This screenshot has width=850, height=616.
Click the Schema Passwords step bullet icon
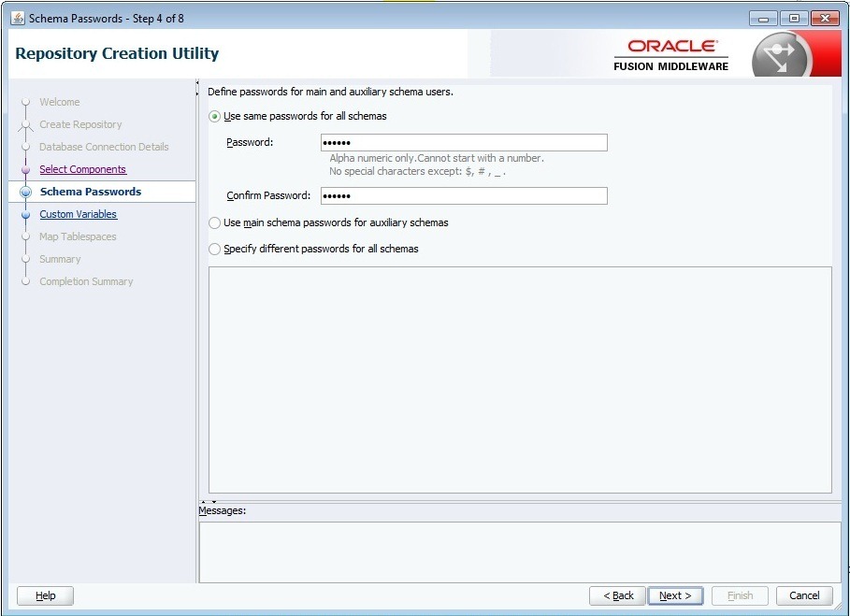[x=26, y=193]
